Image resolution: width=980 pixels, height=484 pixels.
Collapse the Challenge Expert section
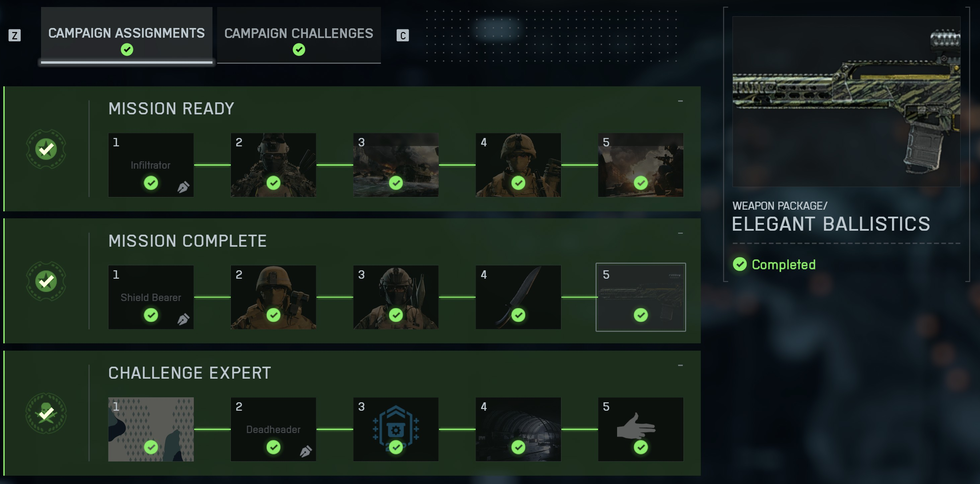pyautogui.click(x=680, y=366)
